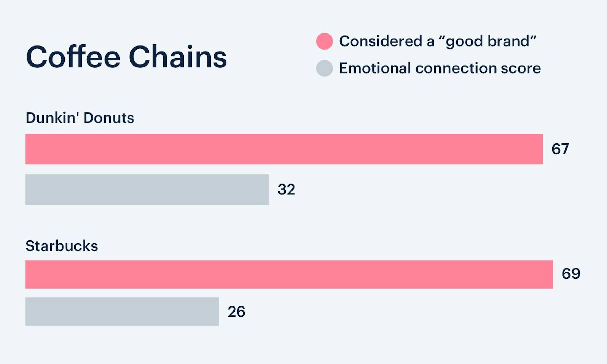This screenshot has height=364, width=607.
Task: Click the word Donuts in the label
Action: pyautogui.click(x=109, y=118)
